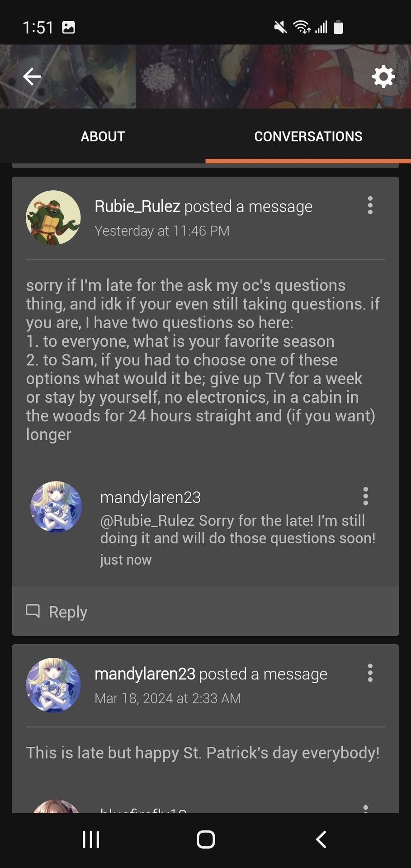Tap the image notification icon in status bar
This screenshot has height=868, width=411.
point(68,28)
